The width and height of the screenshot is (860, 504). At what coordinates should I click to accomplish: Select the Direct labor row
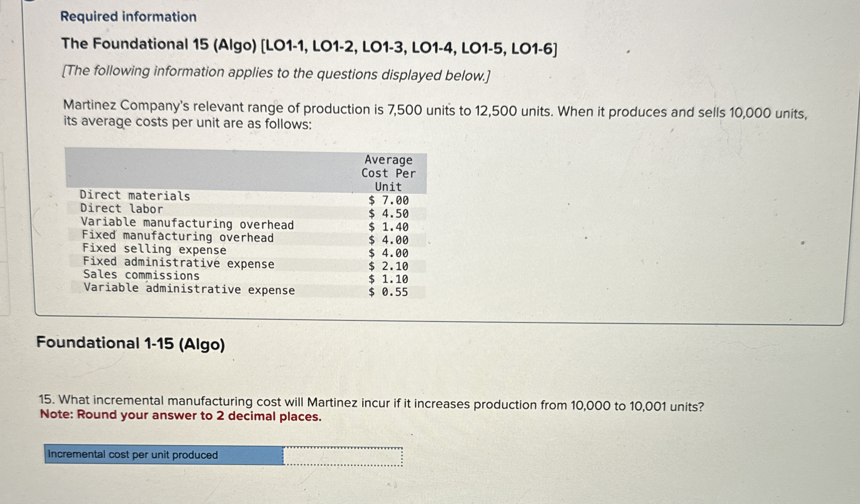tap(122, 209)
